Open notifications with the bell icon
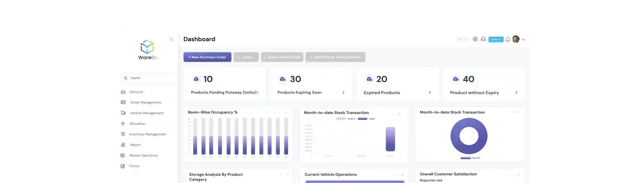Viewport: 644px width, 183px height. (x=508, y=39)
